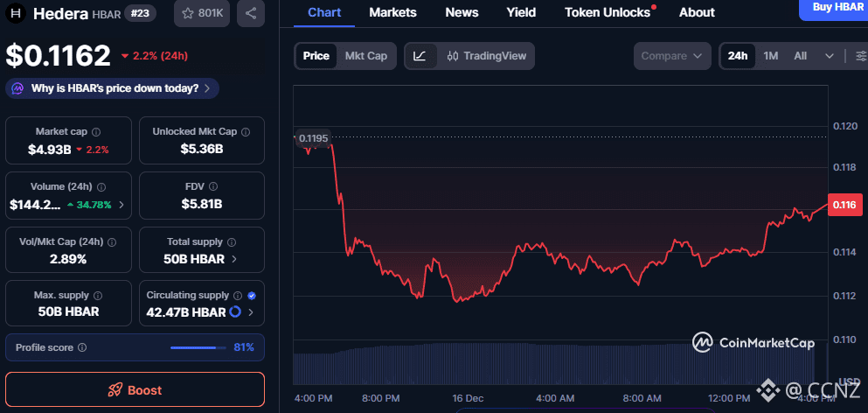The image size is (868, 413).
Task: Set chart range to All
Action: point(800,56)
